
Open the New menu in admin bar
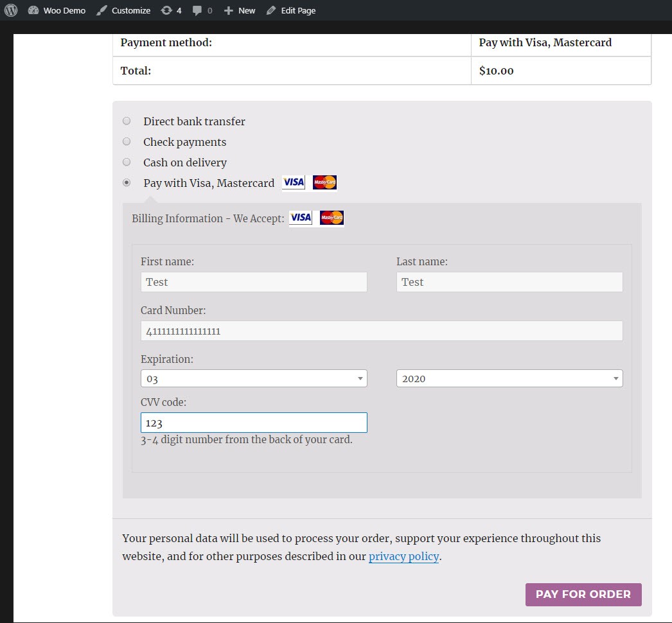(x=240, y=10)
